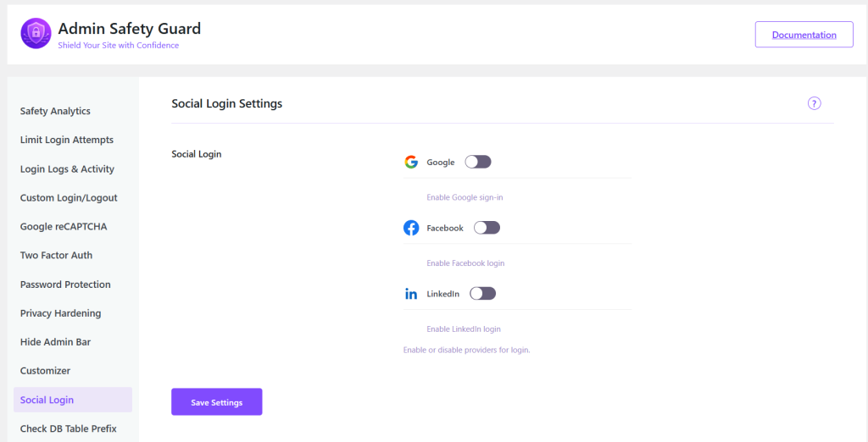
Task: Click the help question mark icon
Action: pyautogui.click(x=814, y=103)
